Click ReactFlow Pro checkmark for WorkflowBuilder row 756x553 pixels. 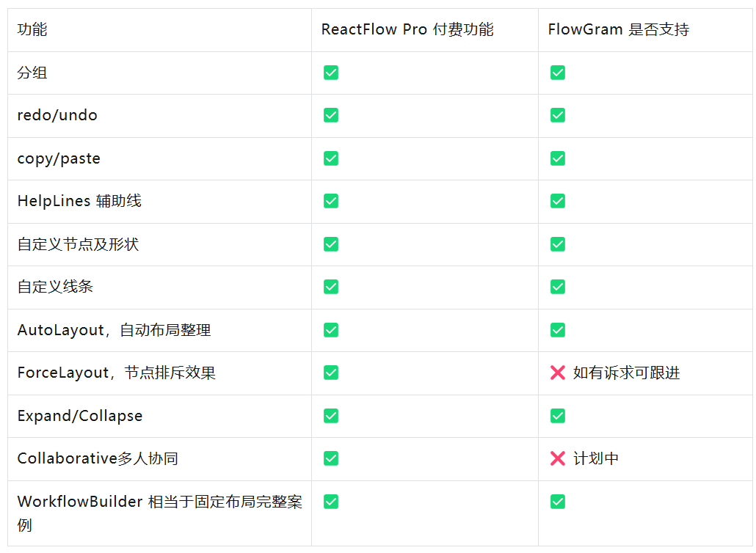(x=331, y=502)
